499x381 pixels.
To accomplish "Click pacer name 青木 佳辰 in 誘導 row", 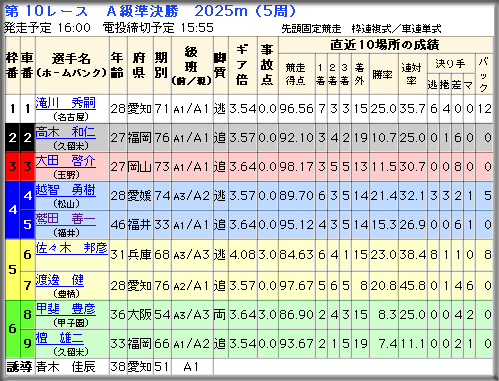I will [x=66, y=367].
